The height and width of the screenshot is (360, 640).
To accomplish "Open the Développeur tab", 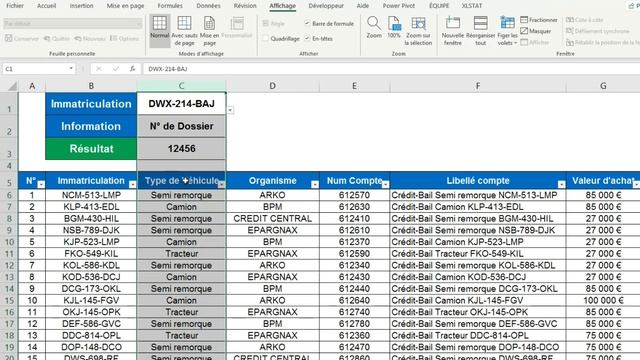I will (326, 6).
